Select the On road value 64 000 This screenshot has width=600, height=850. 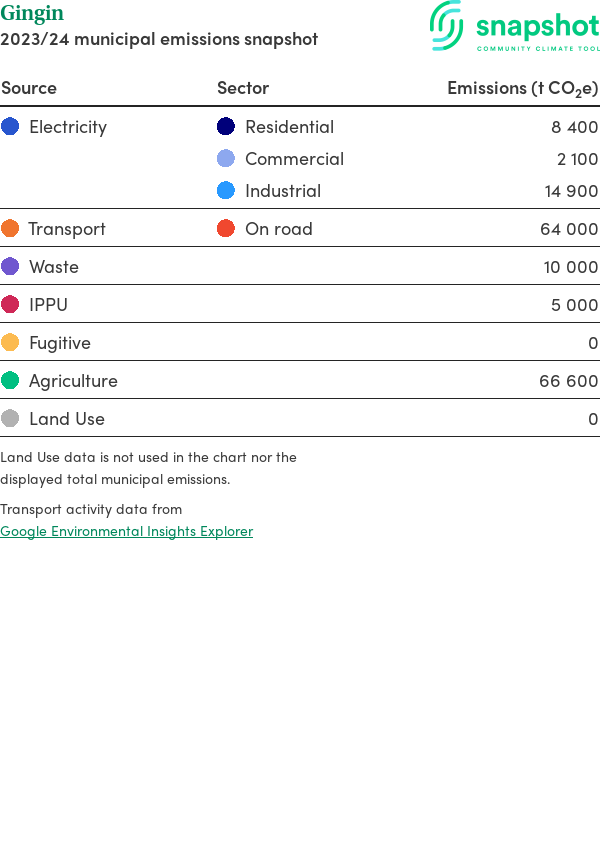(x=568, y=228)
